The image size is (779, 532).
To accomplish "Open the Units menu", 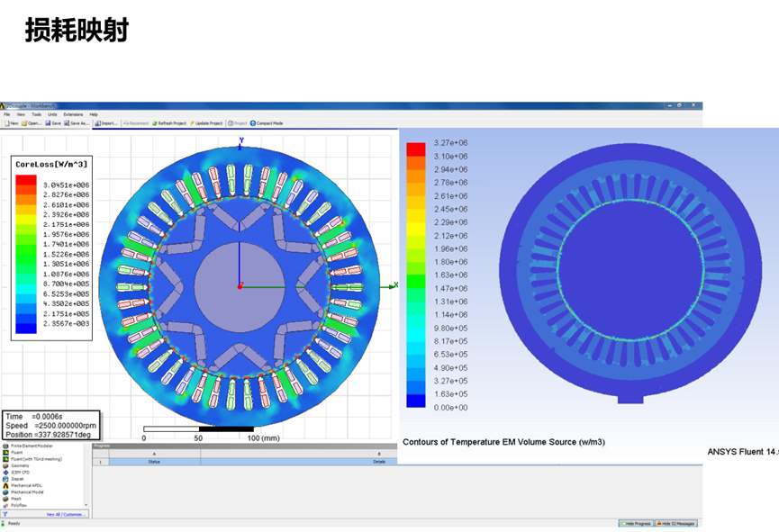I will click(52, 114).
